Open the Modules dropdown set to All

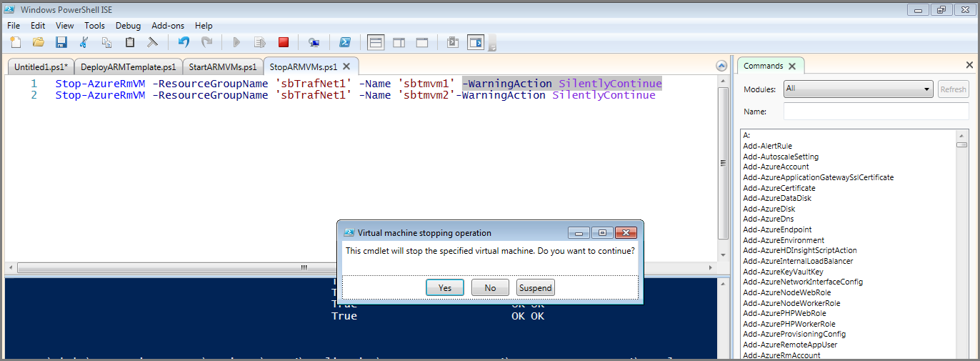(859, 89)
